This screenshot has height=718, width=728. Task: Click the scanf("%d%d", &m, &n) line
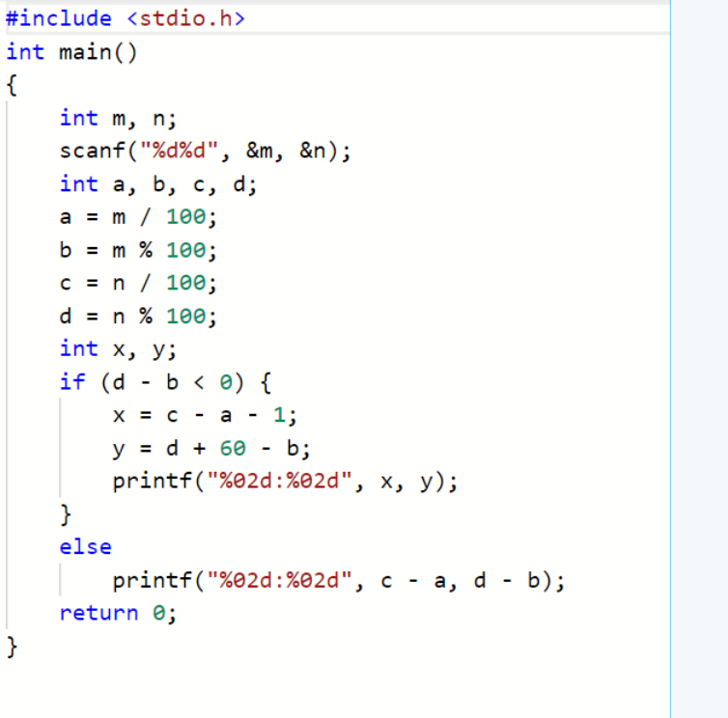pos(205,152)
